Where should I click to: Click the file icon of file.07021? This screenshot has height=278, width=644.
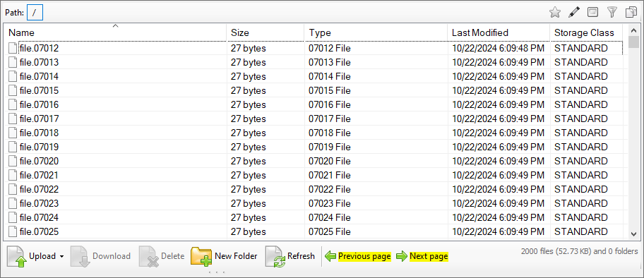[x=13, y=176]
